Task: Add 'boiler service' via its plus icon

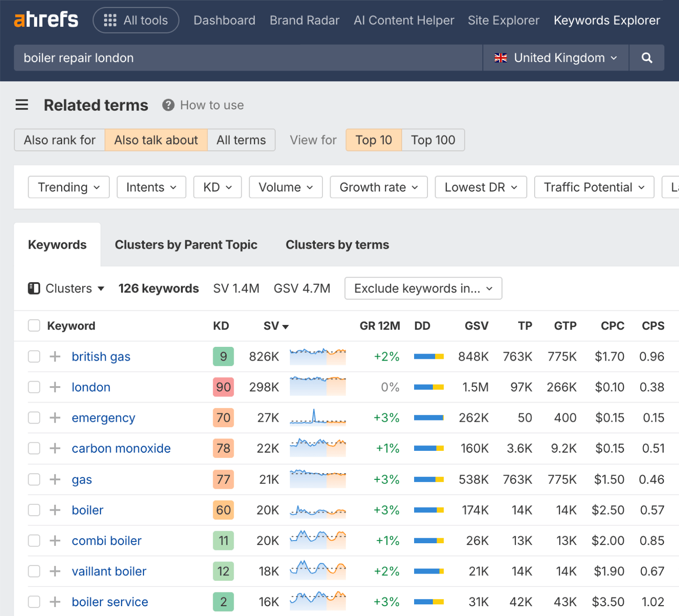Action: point(54,601)
